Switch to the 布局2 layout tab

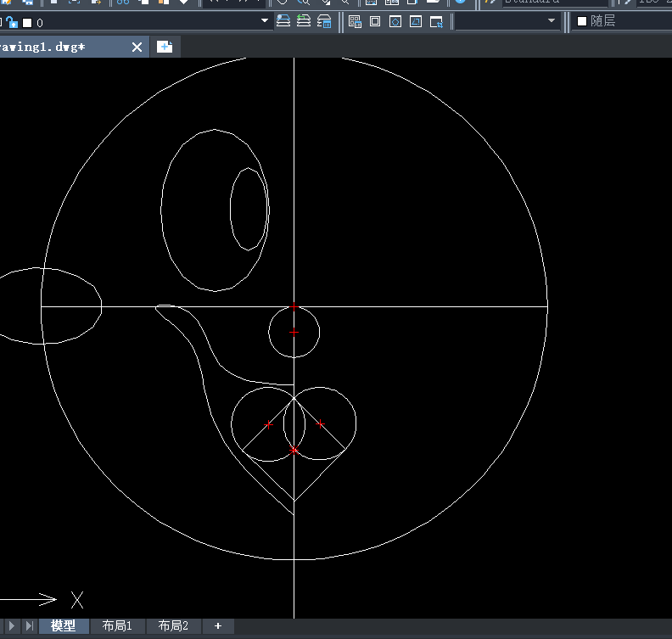pyautogui.click(x=173, y=626)
